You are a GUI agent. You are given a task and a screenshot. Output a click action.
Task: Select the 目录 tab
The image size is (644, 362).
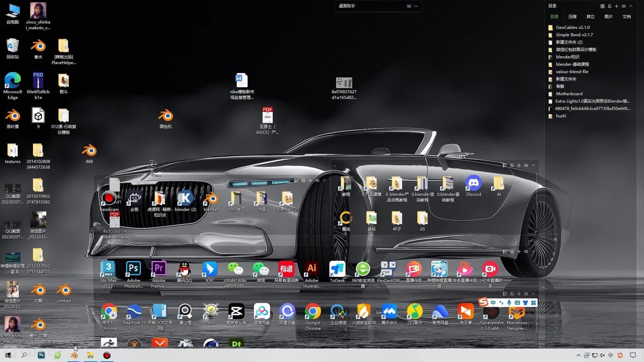coord(554,16)
